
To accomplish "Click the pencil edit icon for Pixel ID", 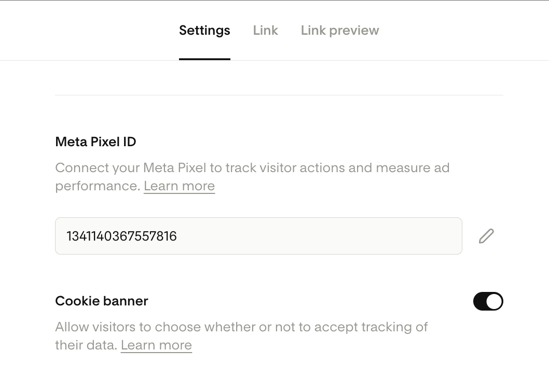I will (486, 236).
